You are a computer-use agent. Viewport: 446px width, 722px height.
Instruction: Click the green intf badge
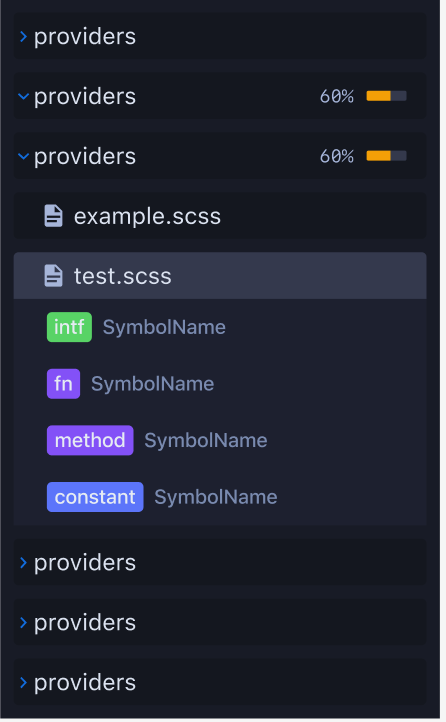(70, 328)
